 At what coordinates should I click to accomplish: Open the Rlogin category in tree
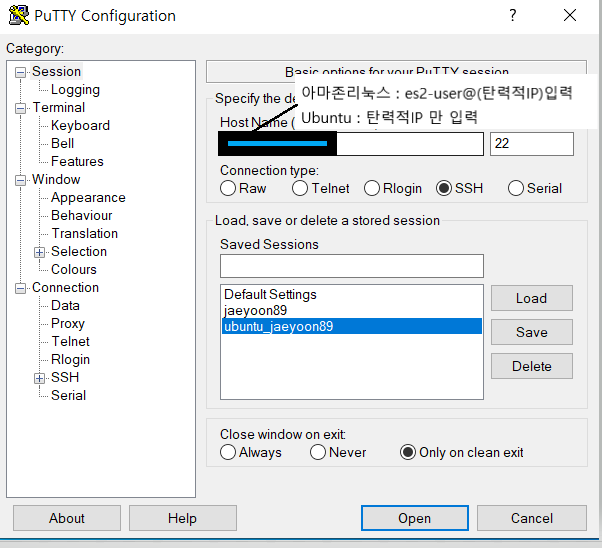70,359
